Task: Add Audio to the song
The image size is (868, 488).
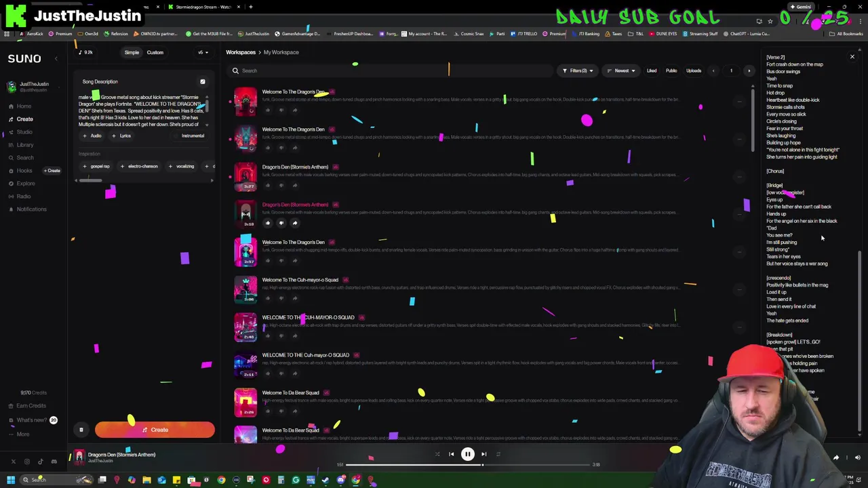Action: pyautogui.click(x=92, y=136)
